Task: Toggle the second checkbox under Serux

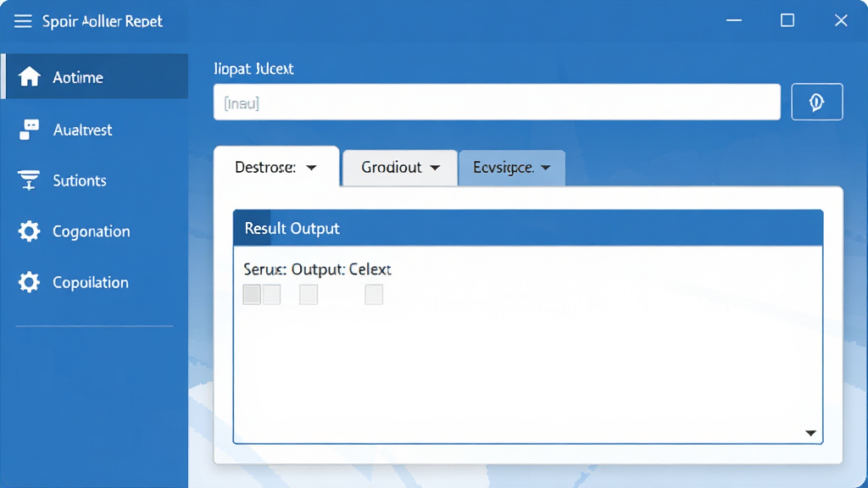Action: 271,294
